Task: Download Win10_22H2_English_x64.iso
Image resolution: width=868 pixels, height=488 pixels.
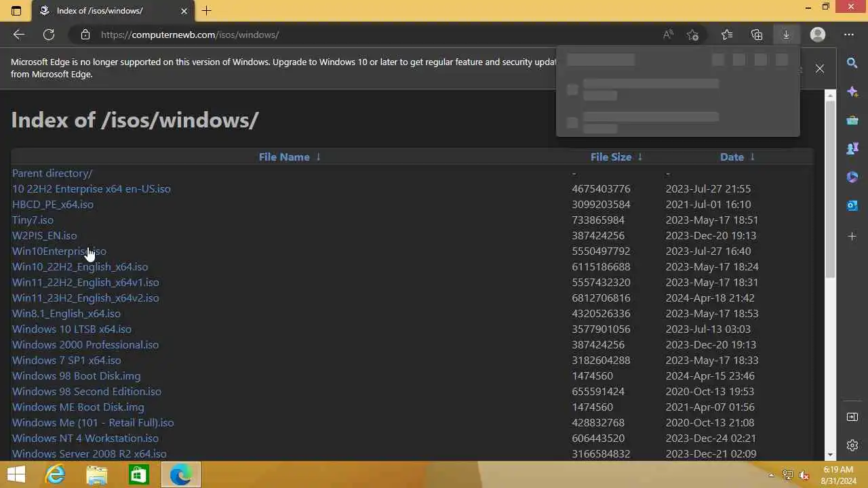Action: pyautogui.click(x=80, y=266)
